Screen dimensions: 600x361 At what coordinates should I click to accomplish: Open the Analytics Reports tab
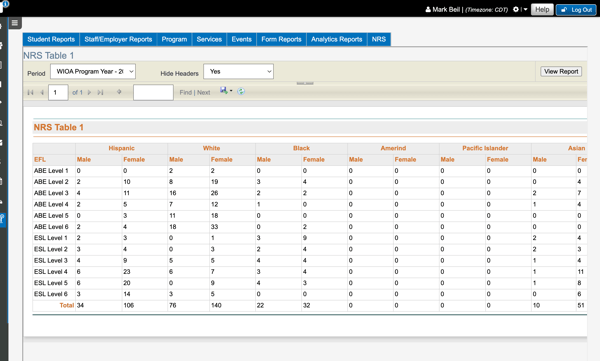click(x=336, y=39)
